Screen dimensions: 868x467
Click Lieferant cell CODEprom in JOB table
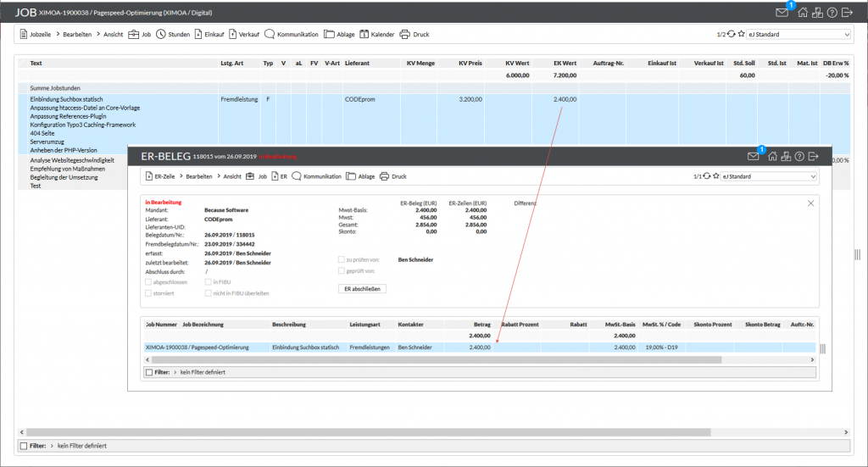(x=359, y=100)
